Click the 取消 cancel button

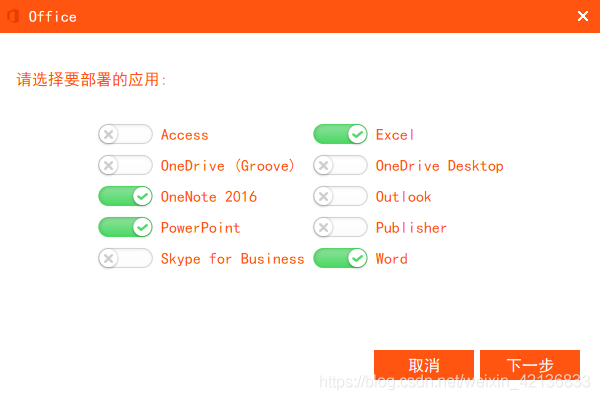click(424, 365)
